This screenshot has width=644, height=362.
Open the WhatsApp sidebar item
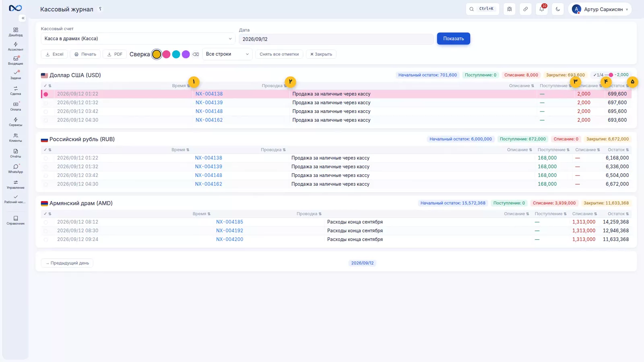tap(16, 169)
